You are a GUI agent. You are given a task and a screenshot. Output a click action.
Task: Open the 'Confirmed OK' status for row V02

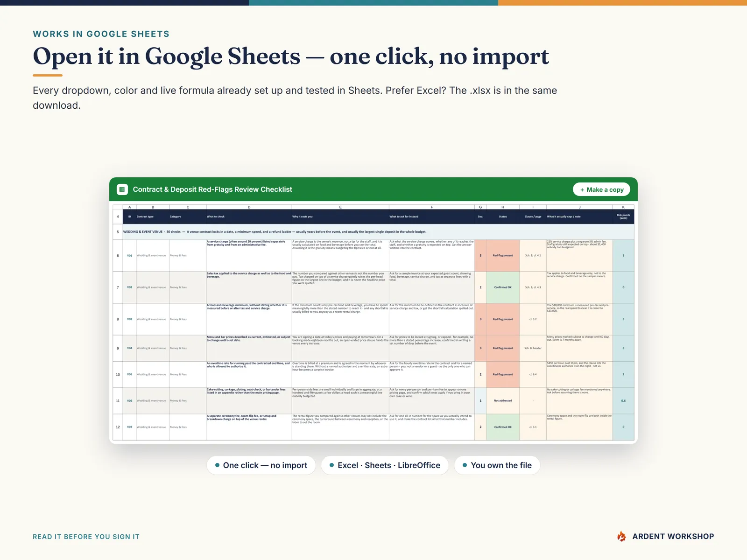(x=503, y=287)
